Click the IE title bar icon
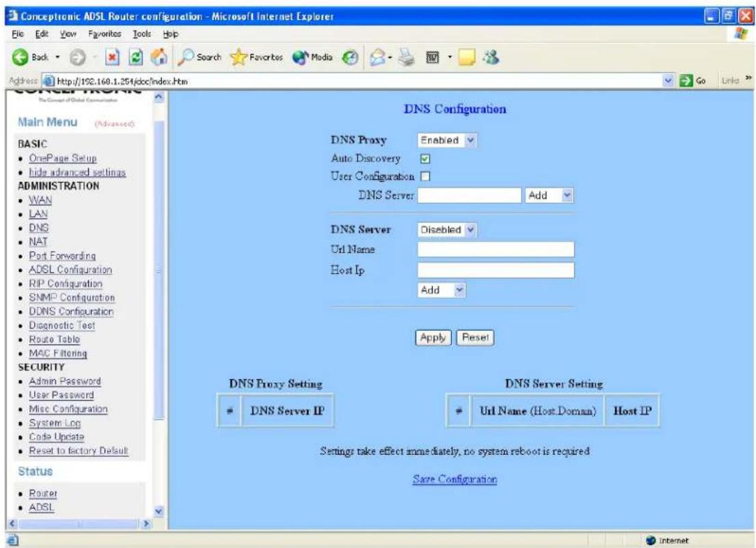The image size is (756, 548). tap(14, 16)
